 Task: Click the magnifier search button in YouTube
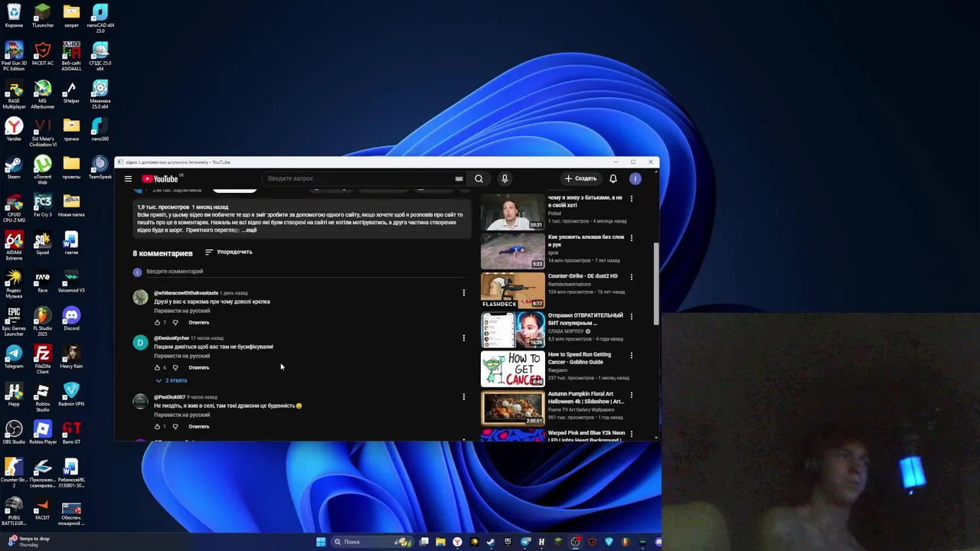pos(479,178)
